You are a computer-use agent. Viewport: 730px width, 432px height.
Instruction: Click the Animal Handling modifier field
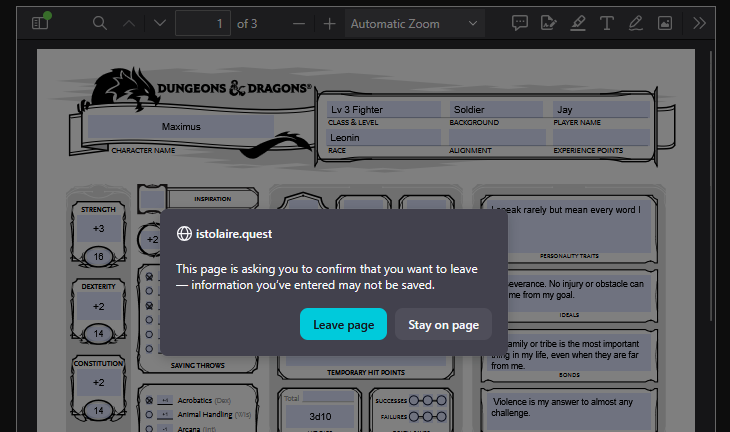(x=165, y=414)
